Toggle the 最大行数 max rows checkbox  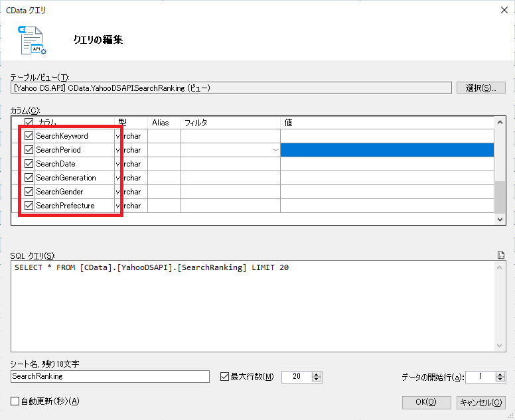point(224,377)
